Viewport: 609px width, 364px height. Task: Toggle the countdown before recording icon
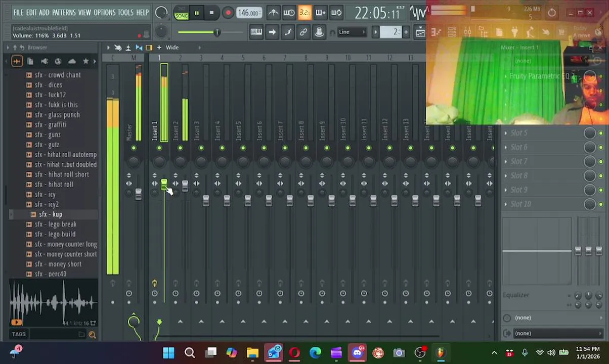tap(304, 13)
